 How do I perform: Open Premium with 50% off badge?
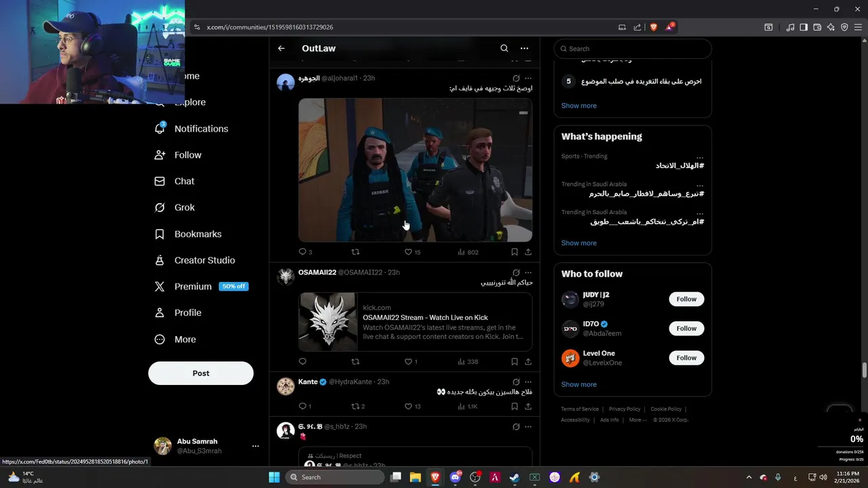coord(201,287)
